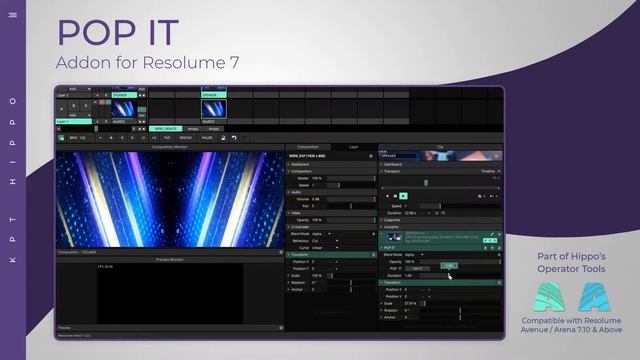Expand the Autopilot section in Clip panel
The height and width of the screenshot is (360, 640).
click(x=440, y=227)
